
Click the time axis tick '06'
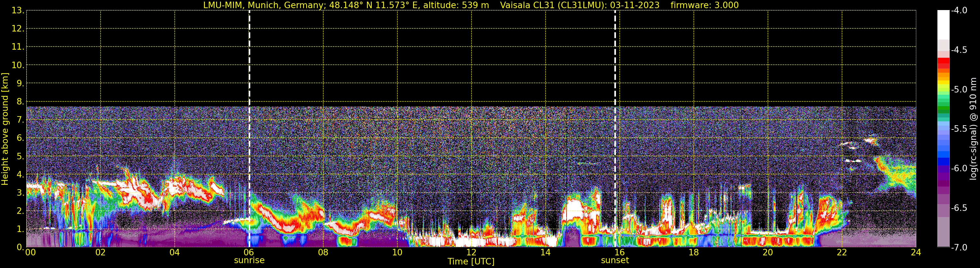pyautogui.click(x=249, y=252)
